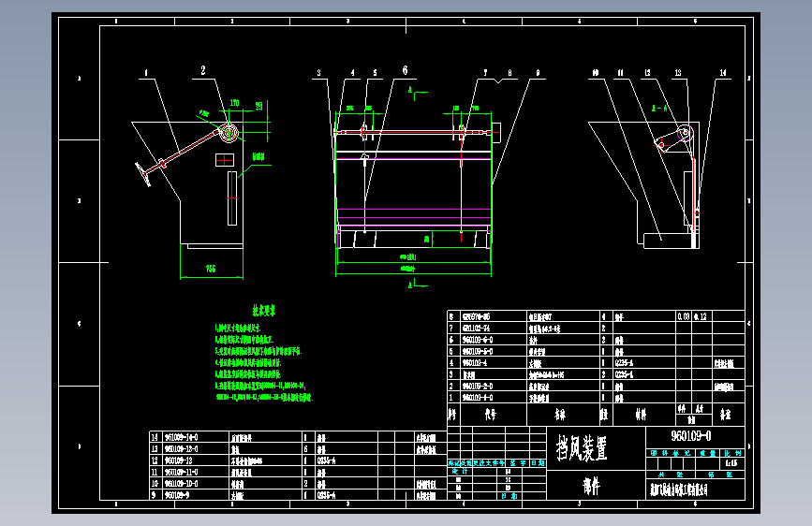Viewport: 812px width, 526px height.
Task: Select the cyan 重量 header in title block
Action: point(708,453)
